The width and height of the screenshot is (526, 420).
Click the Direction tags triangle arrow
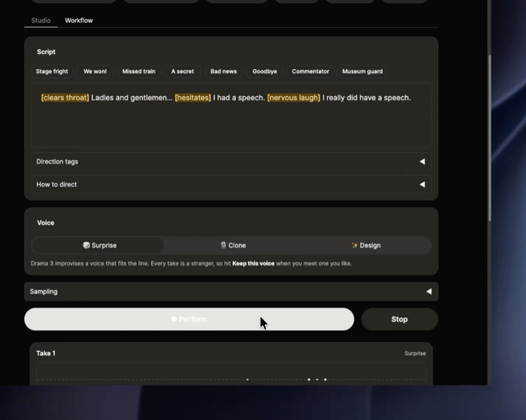[422, 162]
